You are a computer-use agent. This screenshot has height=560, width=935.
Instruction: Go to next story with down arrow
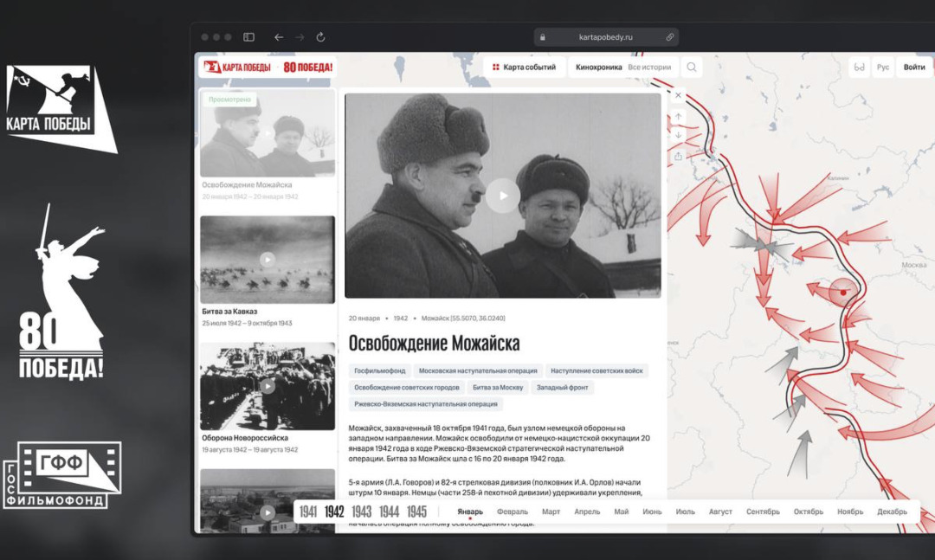678,135
